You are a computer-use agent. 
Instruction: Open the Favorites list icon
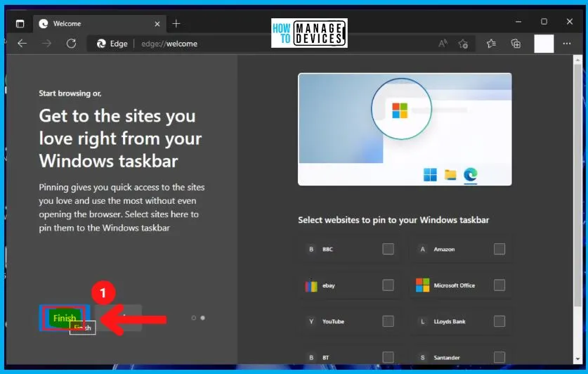coord(491,44)
